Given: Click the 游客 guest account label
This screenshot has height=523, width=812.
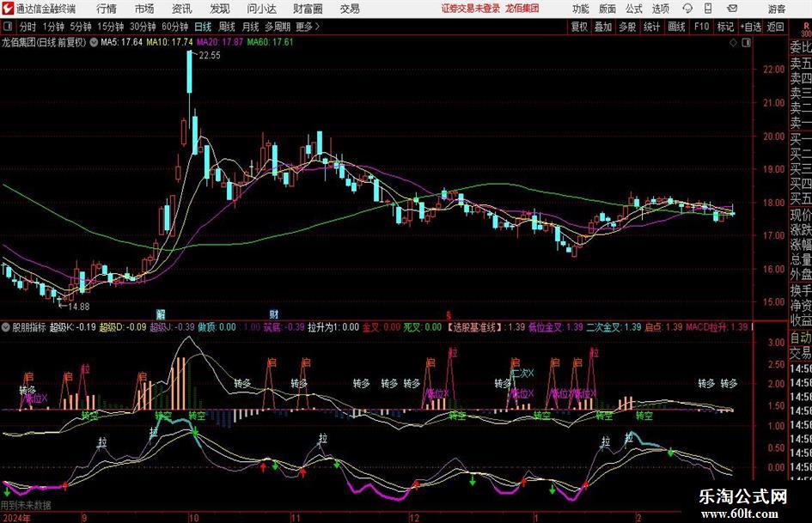Looking at the screenshot, I should [x=777, y=9].
